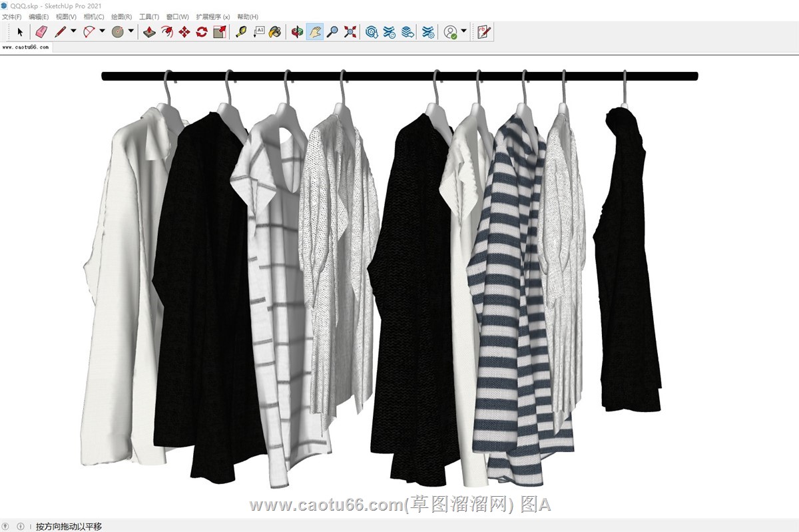Click the status bar info icon
Viewport: 799px width, 532px height.
(21, 526)
